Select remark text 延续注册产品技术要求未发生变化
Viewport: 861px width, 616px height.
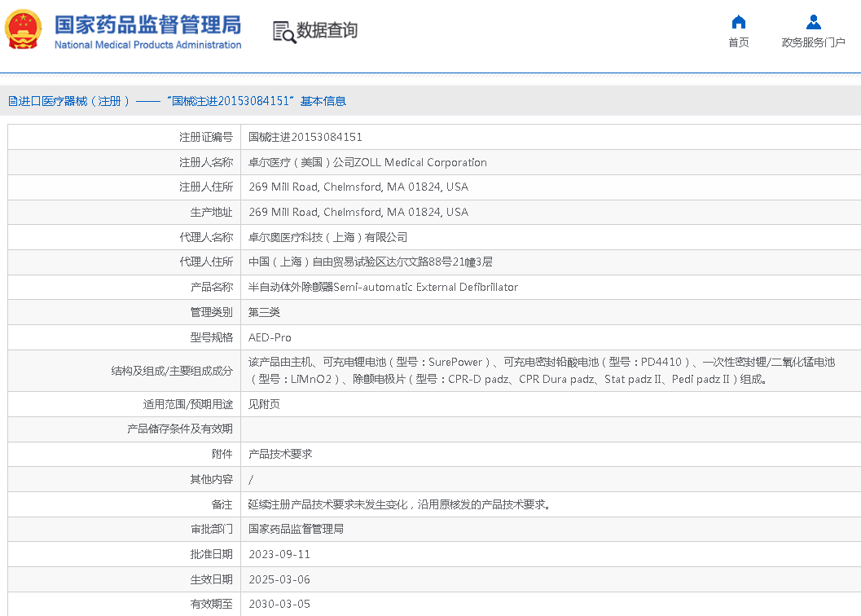[x=327, y=504]
